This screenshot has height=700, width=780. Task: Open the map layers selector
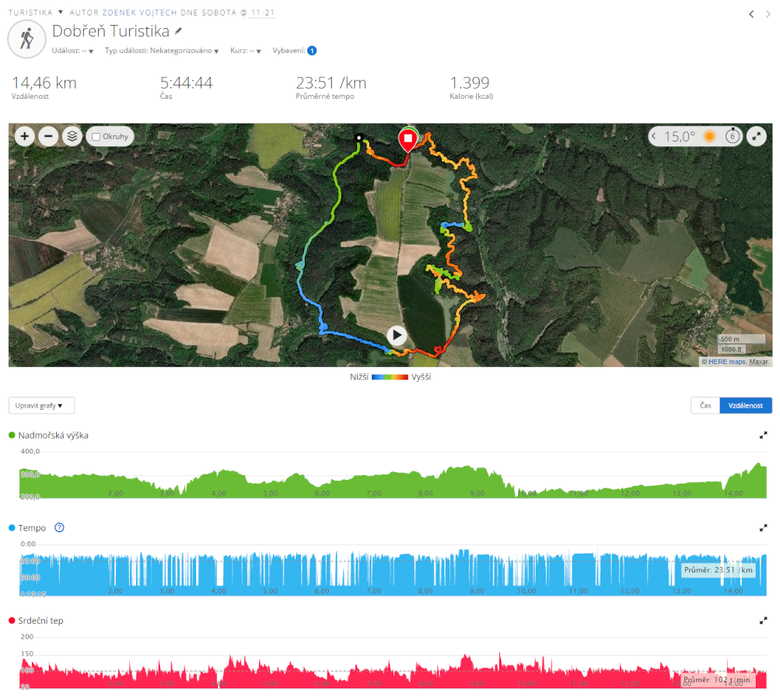[x=72, y=136]
